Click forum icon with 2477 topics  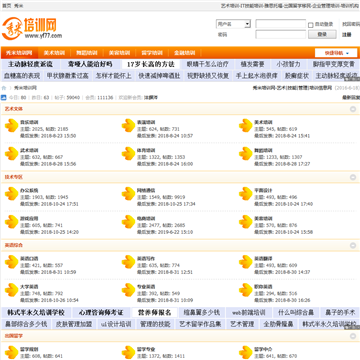click(x=128, y=222)
